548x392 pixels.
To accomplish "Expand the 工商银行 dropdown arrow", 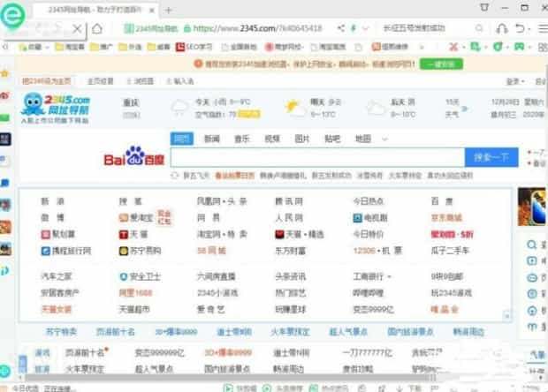I will [x=389, y=277].
